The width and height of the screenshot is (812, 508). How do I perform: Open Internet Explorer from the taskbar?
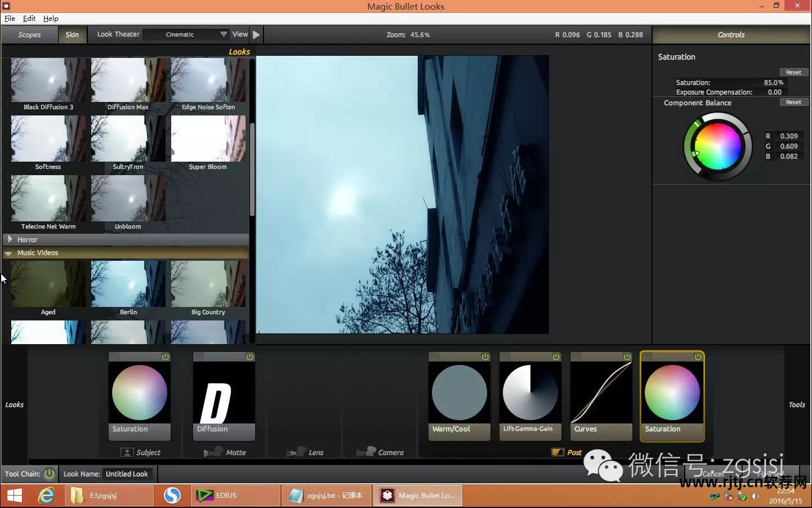(46, 496)
